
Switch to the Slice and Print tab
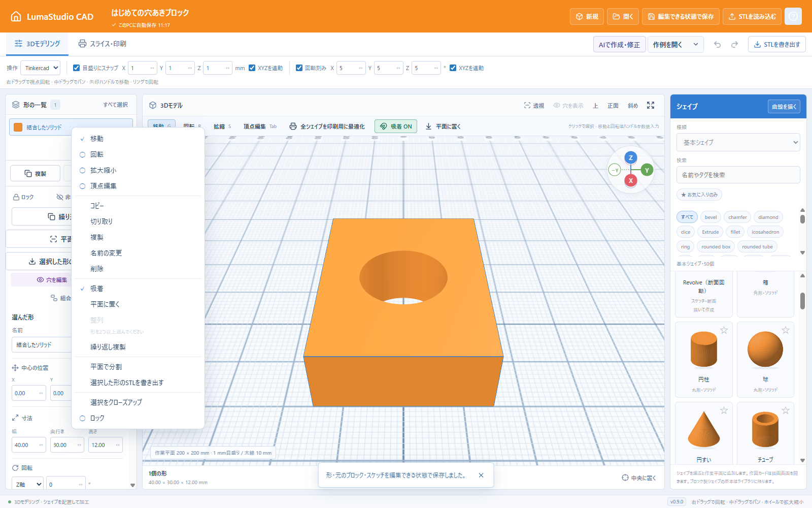pyautogui.click(x=102, y=44)
